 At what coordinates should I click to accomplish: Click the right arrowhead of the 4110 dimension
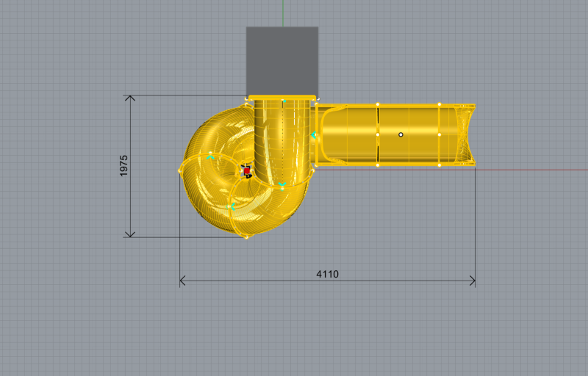pyautogui.click(x=471, y=281)
